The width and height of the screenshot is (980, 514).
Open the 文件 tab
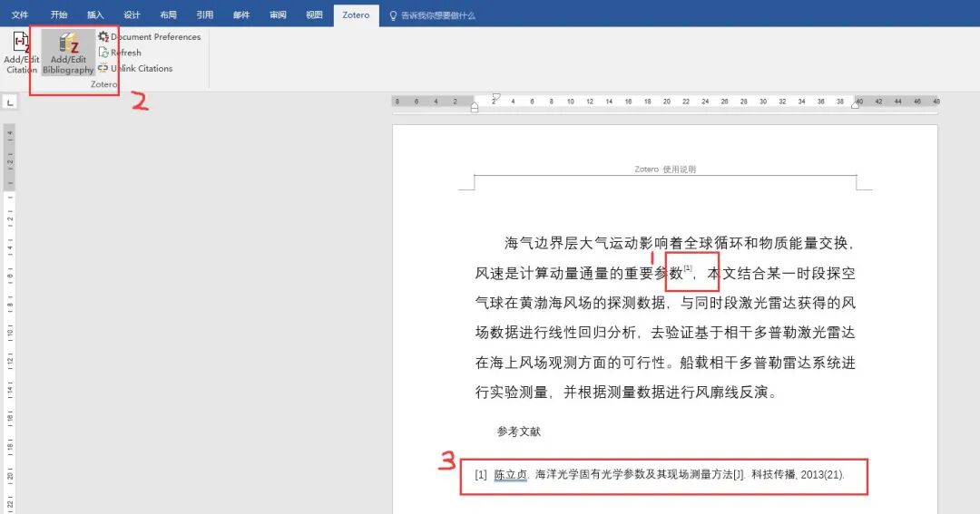20,15
